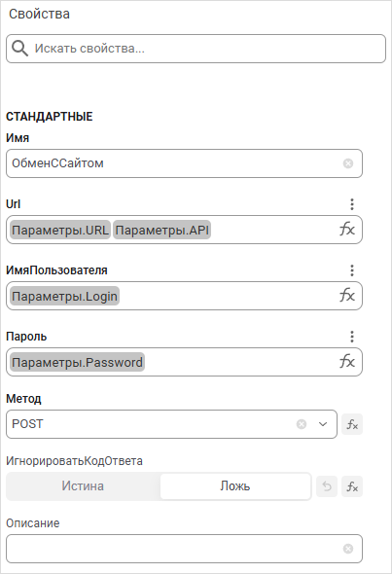This screenshot has height=574, width=392.
Task: Click the Имя property label
Action: pos(18,137)
